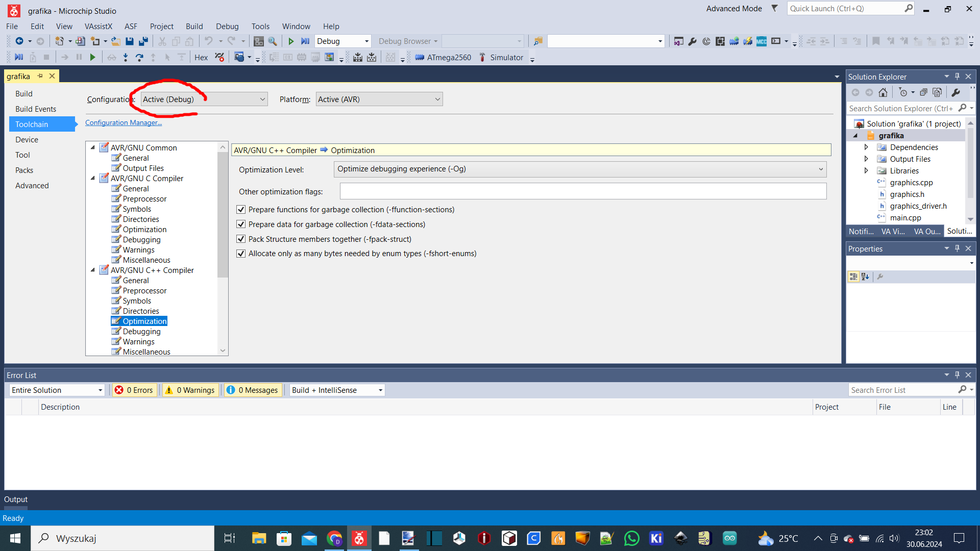Click the Simulator tool button
The height and width of the screenshot is (551, 980).
[501, 58]
